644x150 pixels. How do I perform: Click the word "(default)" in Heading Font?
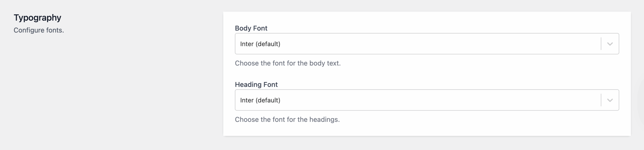[x=268, y=100]
